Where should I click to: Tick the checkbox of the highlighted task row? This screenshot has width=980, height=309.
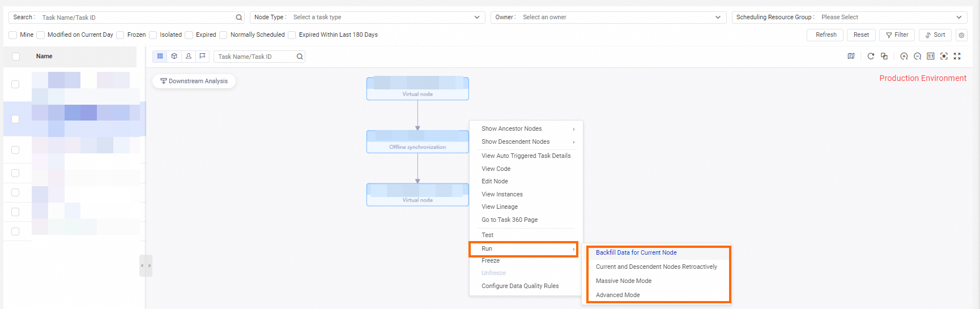click(x=15, y=119)
